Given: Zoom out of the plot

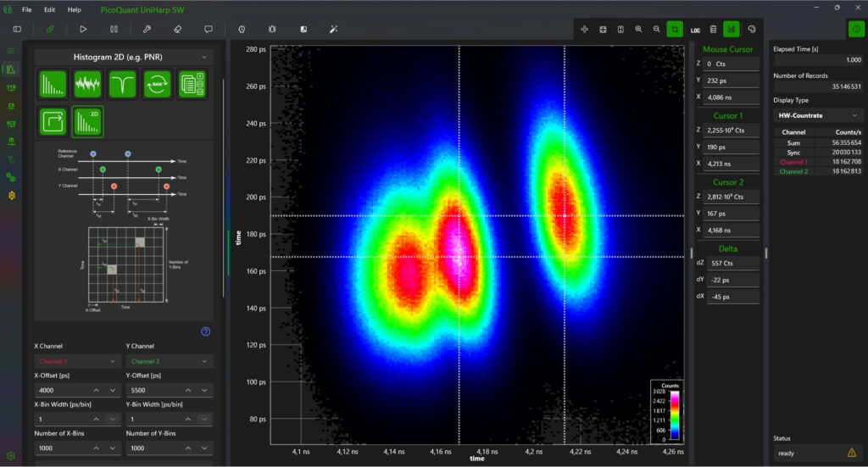Looking at the screenshot, I should tap(656, 29).
